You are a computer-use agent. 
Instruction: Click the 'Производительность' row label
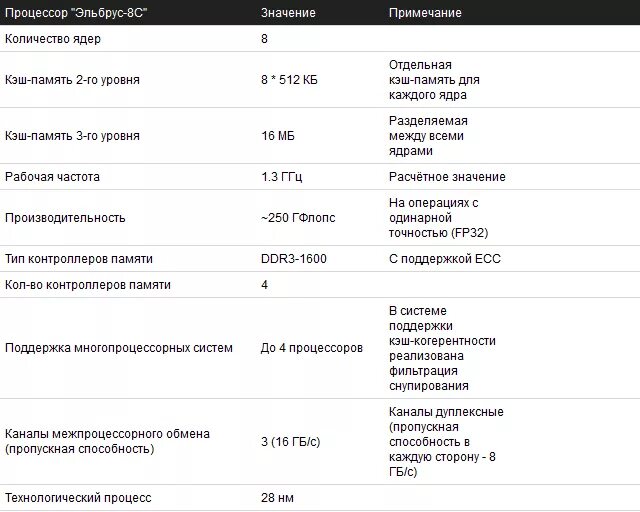65,218
